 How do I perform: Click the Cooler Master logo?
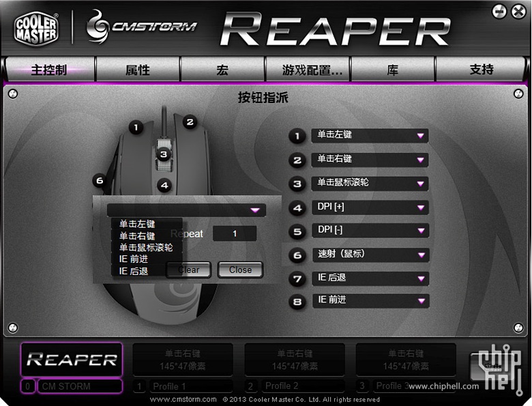click(x=36, y=28)
